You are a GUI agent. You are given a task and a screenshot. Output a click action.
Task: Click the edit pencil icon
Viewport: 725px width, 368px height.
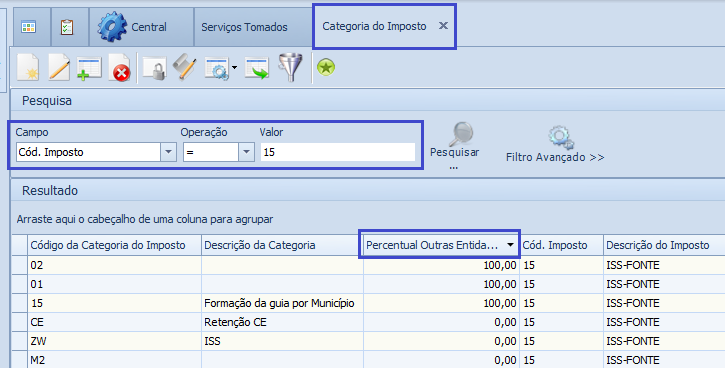[59, 67]
